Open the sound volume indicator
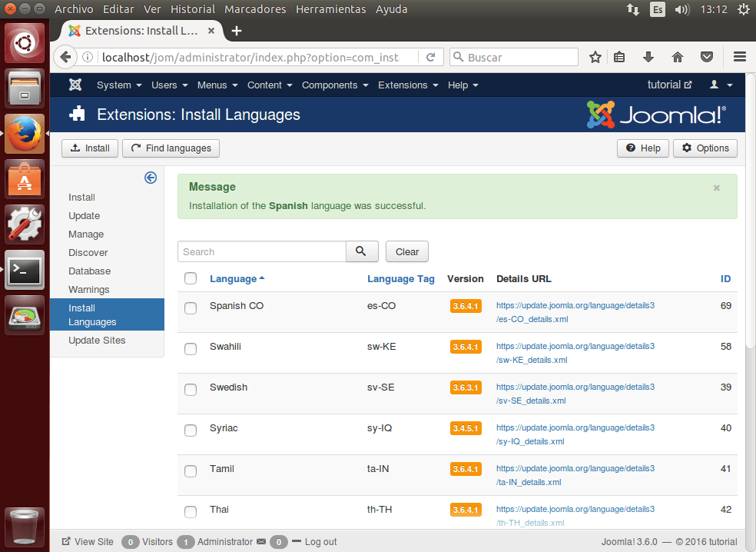Screen dimensions: 756x552 pos(682,9)
